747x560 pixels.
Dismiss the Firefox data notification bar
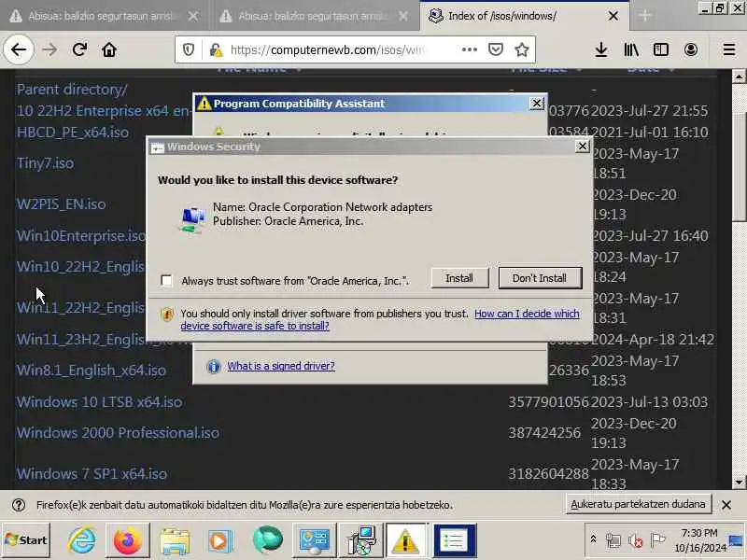(x=726, y=505)
